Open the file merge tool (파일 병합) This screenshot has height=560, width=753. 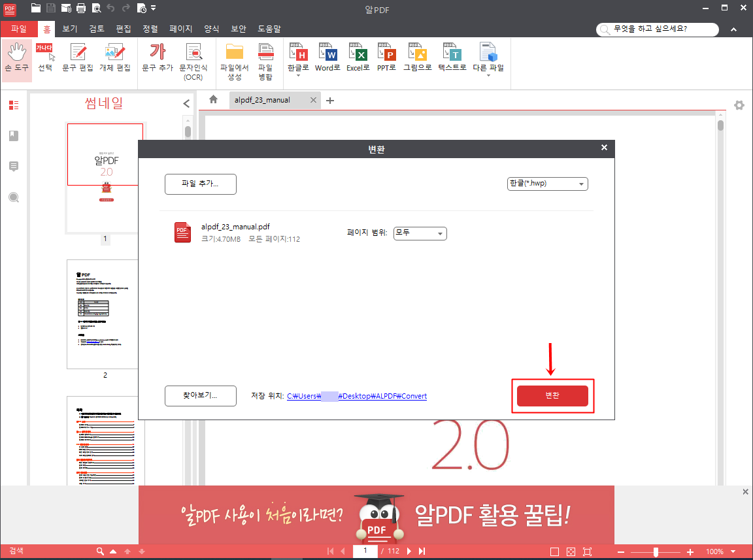265,61
